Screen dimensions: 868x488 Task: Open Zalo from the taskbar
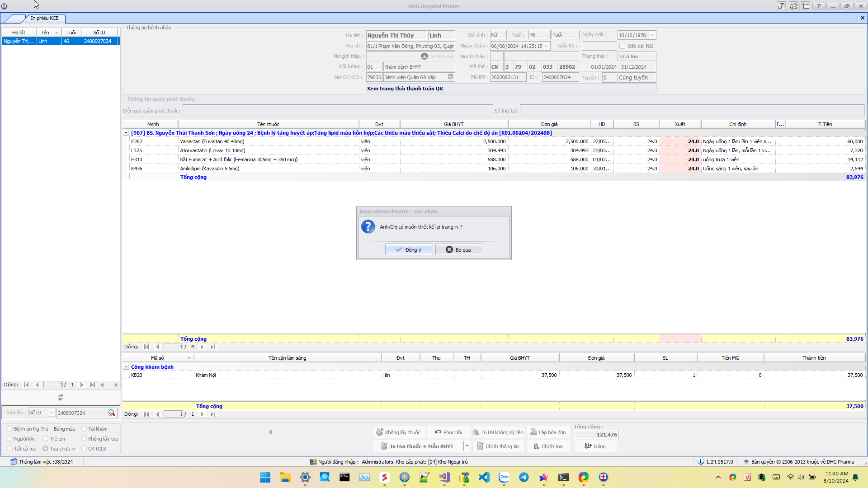click(x=504, y=477)
